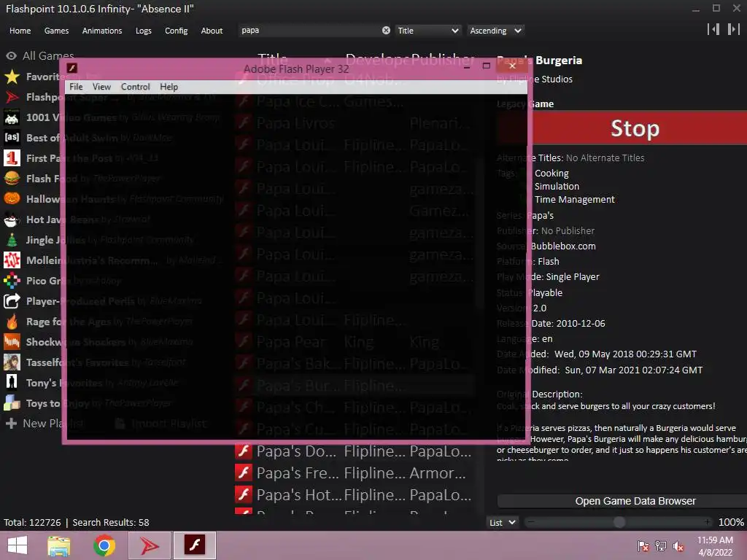Viewport: 747px width, 560px height.
Task: Click the Bubblebox.com source value
Action: point(562,246)
